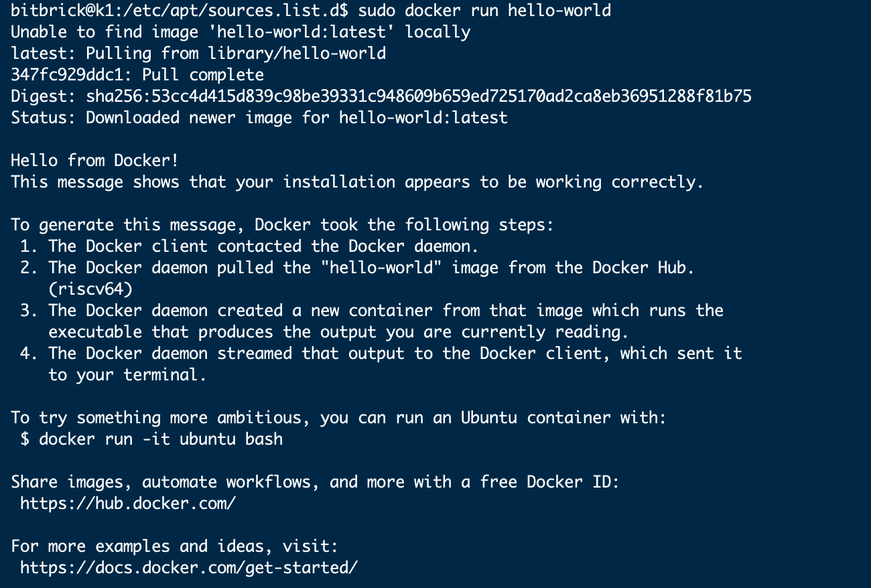Image resolution: width=871 pixels, height=588 pixels.
Task: Click the 'sudo docker run hello-world' command
Action: tap(484, 11)
